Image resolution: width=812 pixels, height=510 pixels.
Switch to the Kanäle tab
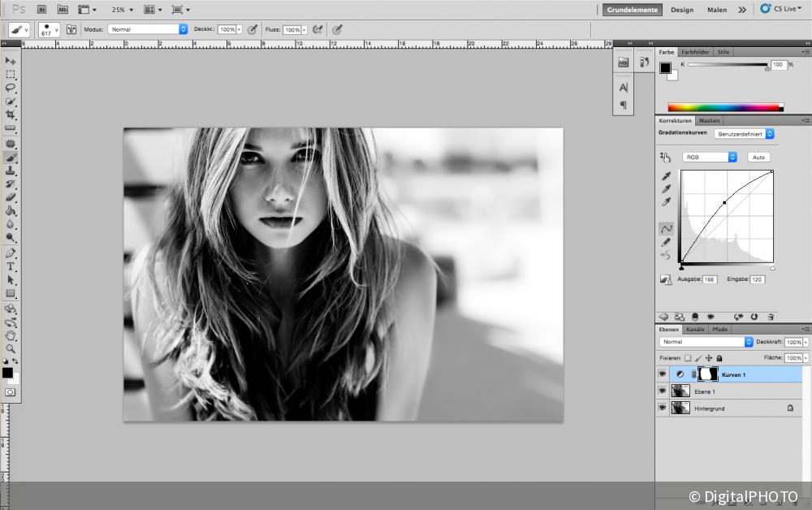coord(695,329)
